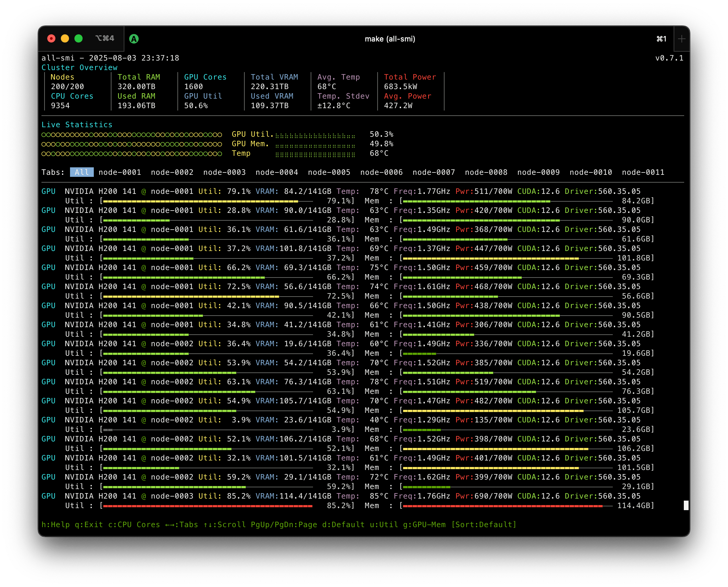Open a new tab with the plus button

click(681, 39)
